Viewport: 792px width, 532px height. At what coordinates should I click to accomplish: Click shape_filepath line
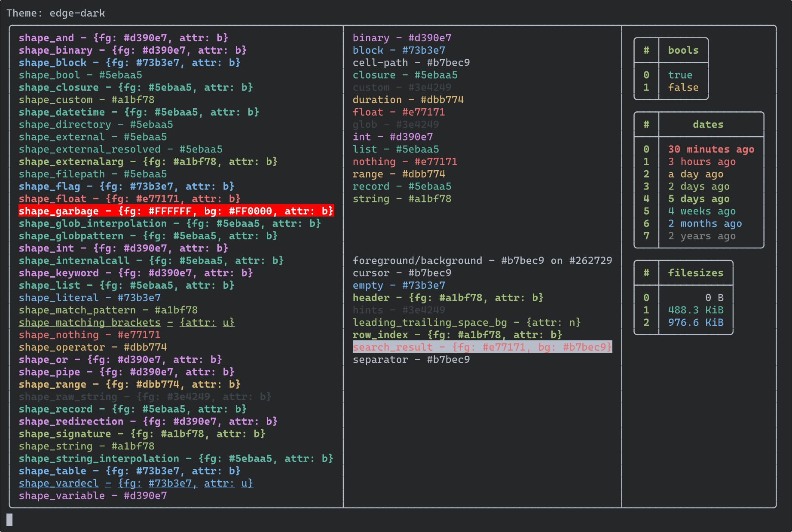tap(93, 174)
